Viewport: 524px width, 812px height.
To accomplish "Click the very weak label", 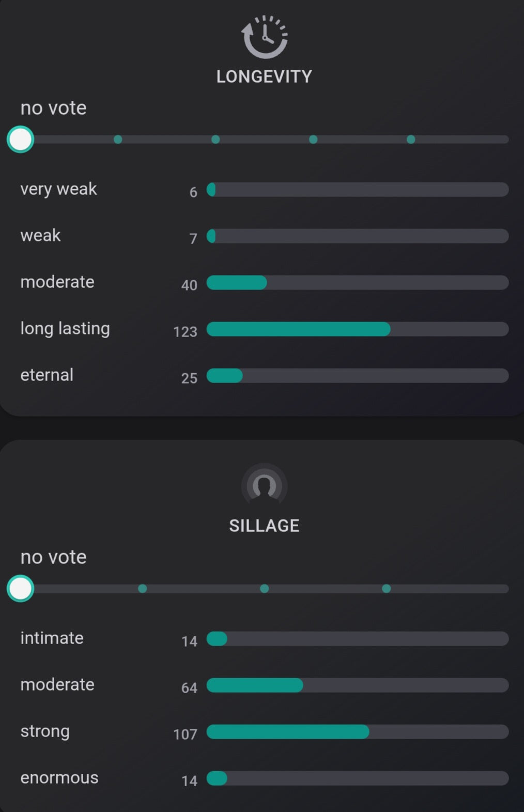I will tap(58, 189).
